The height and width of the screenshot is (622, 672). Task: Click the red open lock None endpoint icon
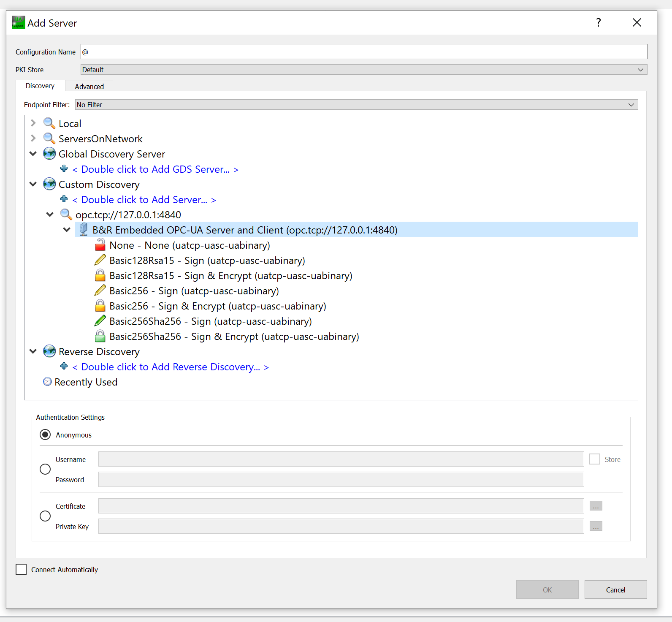(x=100, y=244)
